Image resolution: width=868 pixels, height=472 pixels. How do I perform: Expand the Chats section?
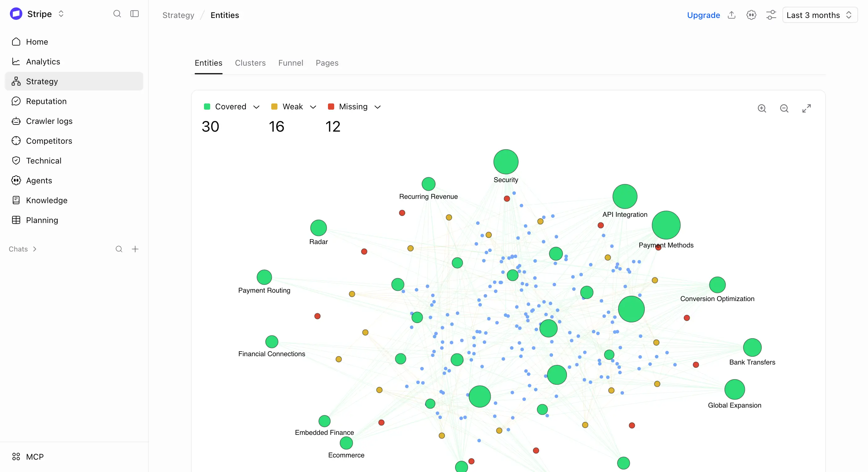click(23, 249)
